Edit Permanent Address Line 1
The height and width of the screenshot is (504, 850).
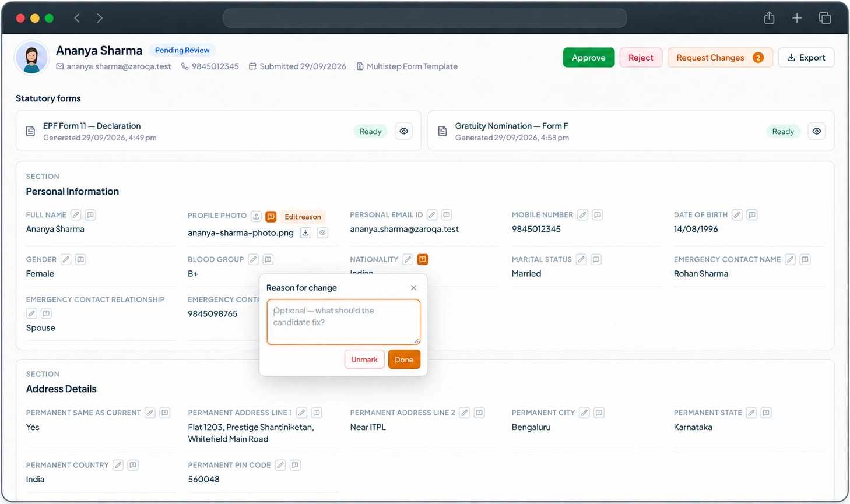[302, 413]
